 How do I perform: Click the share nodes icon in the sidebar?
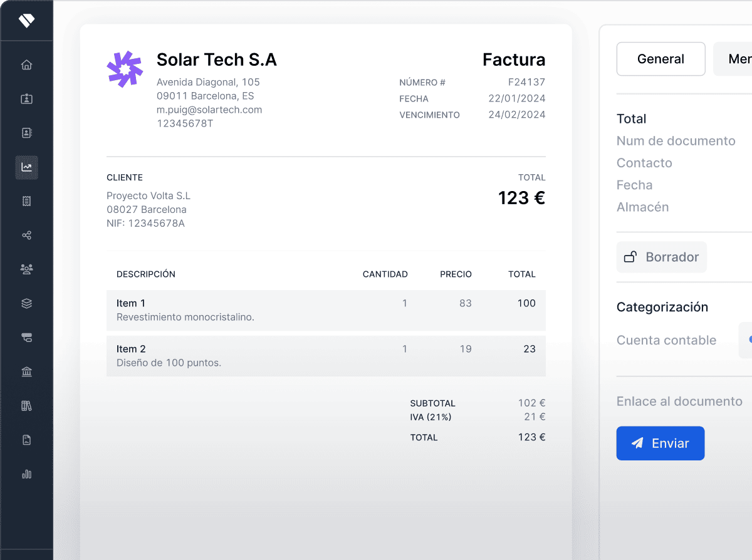coord(26,236)
